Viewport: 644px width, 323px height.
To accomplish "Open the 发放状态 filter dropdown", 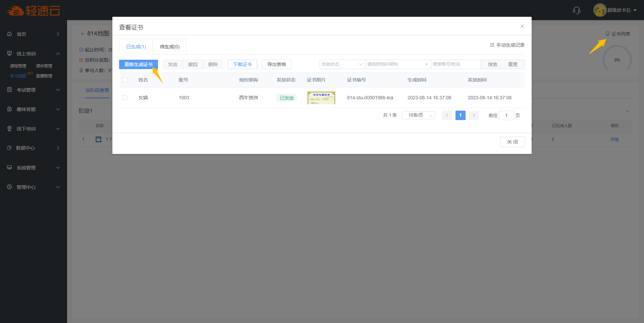I will 342,64.
